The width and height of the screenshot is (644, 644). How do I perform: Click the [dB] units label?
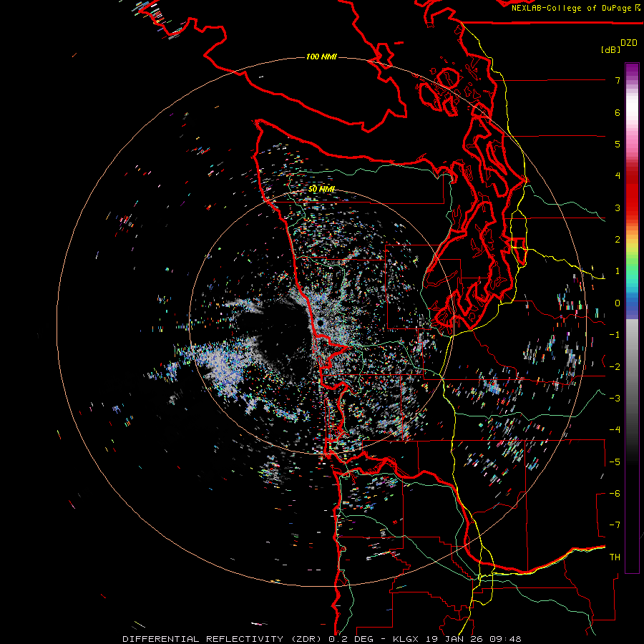tap(611, 49)
